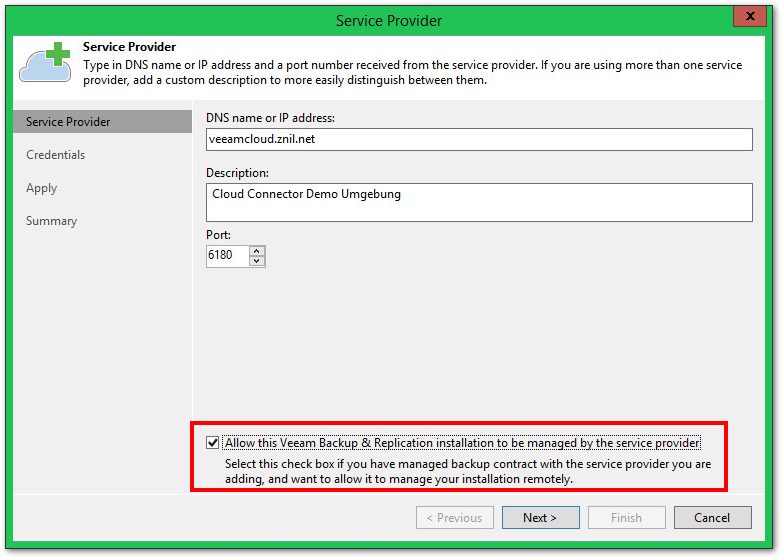Viewport: 782px width, 558px height.
Task: Jump to the Summary wizard step
Action: click(x=52, y=221)
